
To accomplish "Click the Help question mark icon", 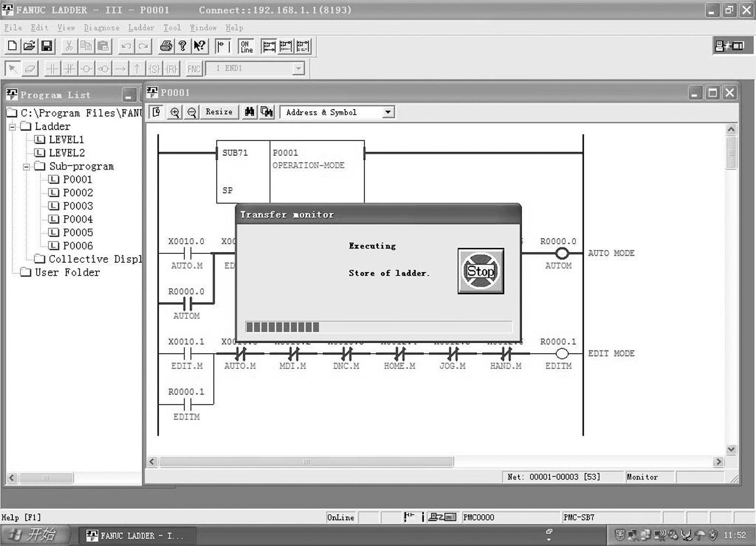I will pyautogui.click(x=183, y=46).
